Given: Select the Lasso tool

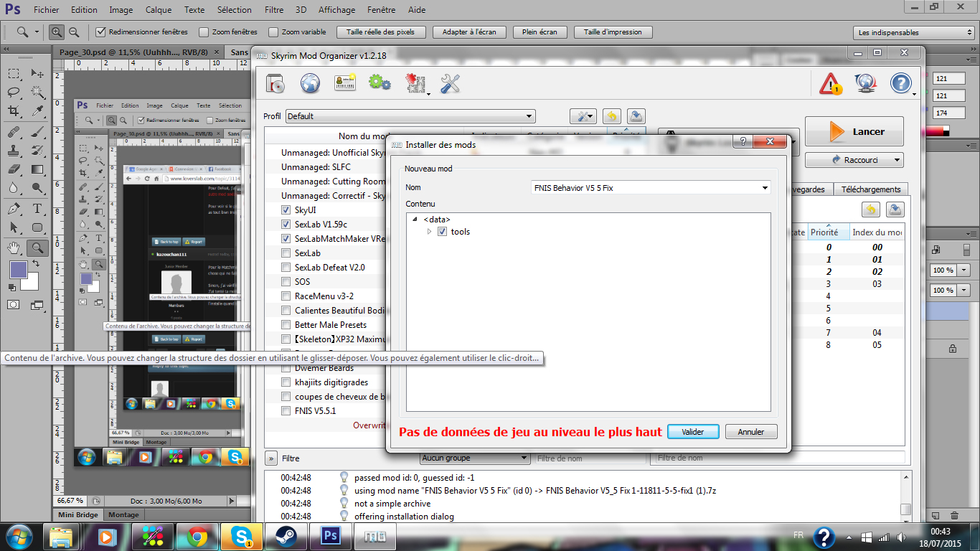Looking at the screenshot, I should [14, 92].
